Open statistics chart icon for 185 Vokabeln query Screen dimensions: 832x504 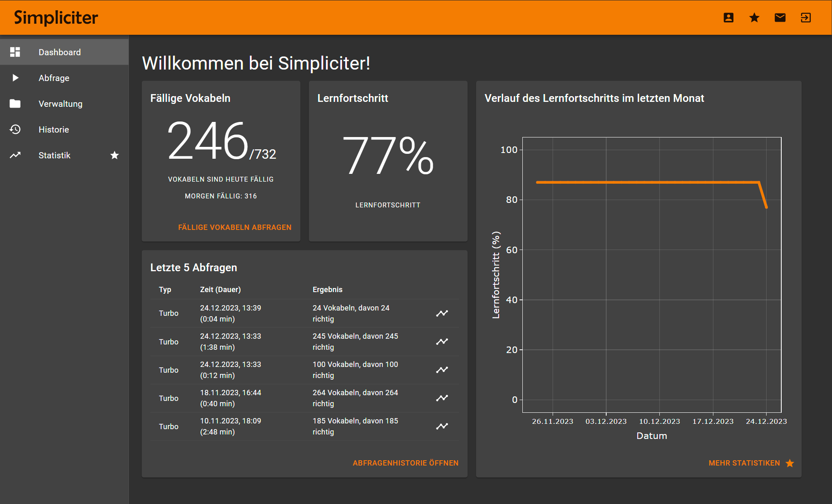(442, 426)
